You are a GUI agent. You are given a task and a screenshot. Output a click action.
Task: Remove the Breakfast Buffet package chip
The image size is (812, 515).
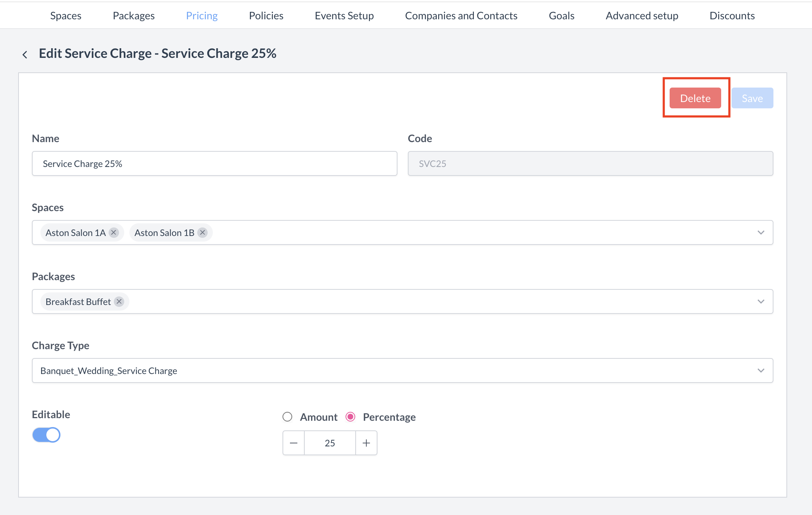(119, 301)
